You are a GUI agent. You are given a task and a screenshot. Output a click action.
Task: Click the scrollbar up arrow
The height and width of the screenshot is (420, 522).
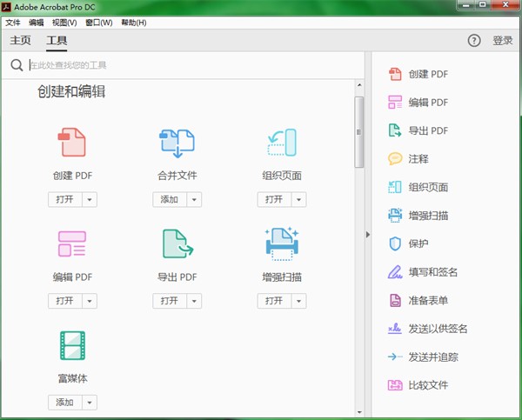359,85
